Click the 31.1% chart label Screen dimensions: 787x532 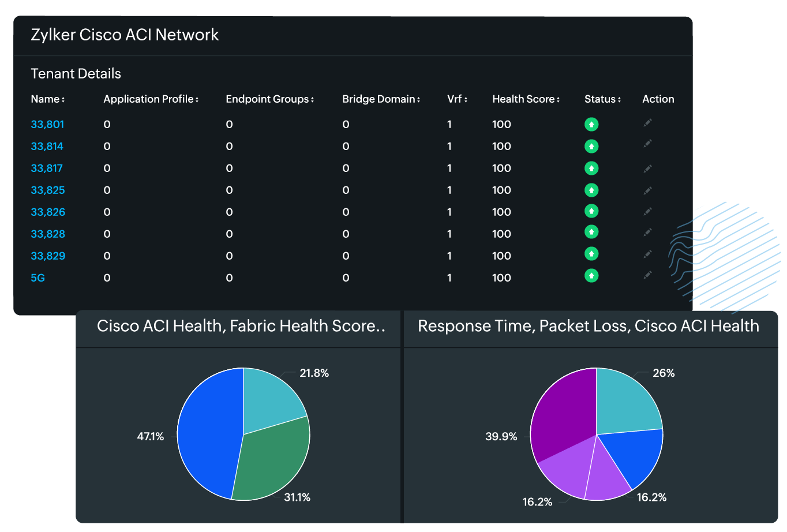(x=297, y=497)
